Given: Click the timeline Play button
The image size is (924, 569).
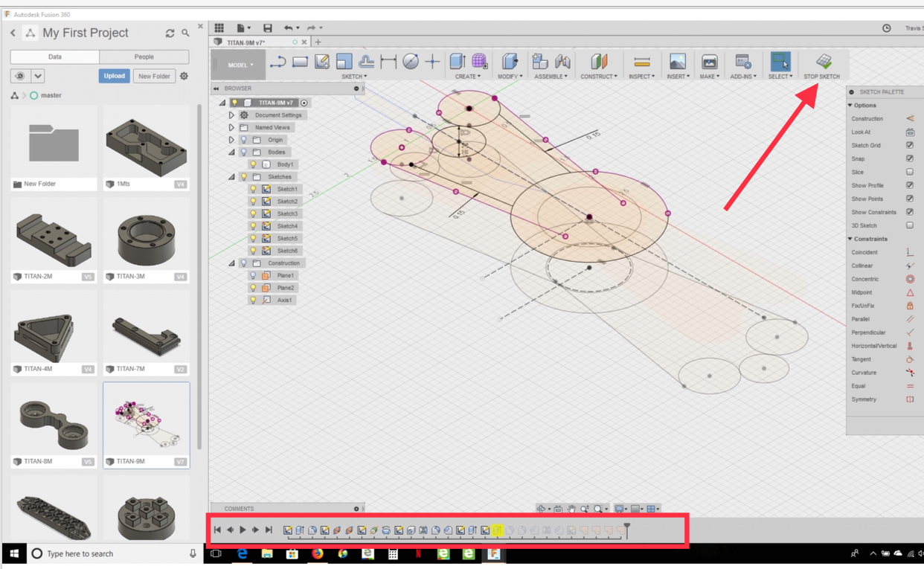Looking at the screenshot, I should click(243, 530).
